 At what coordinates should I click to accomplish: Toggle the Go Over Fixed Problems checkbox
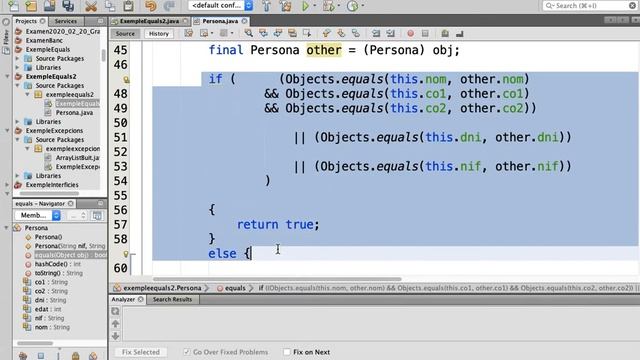(187, 352)
